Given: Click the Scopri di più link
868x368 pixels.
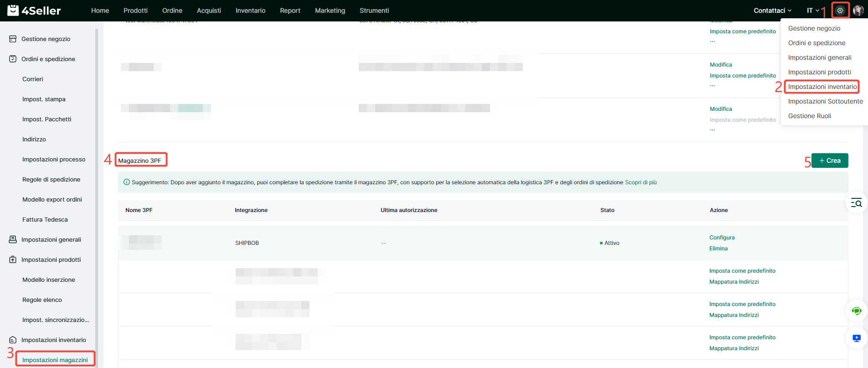Looking at the screenshot, I should [x=641, y=182].
